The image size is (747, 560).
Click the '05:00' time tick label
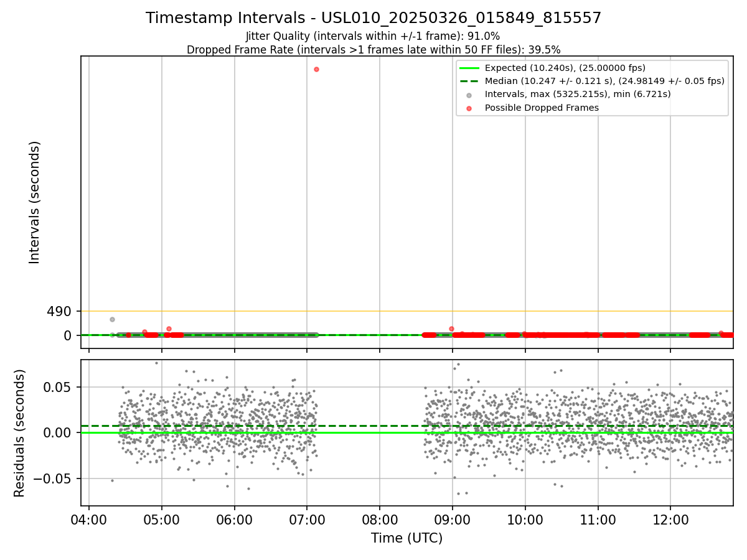tap(162, 519)
